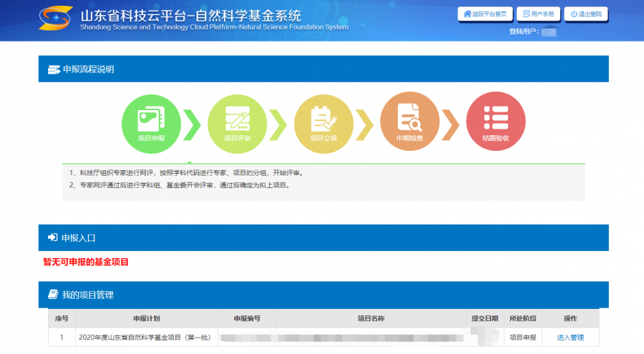Image resolution: width=644 pixels, height=354 pixels.
Task: Click the 提交日期 column header
Action: (484, 318)
